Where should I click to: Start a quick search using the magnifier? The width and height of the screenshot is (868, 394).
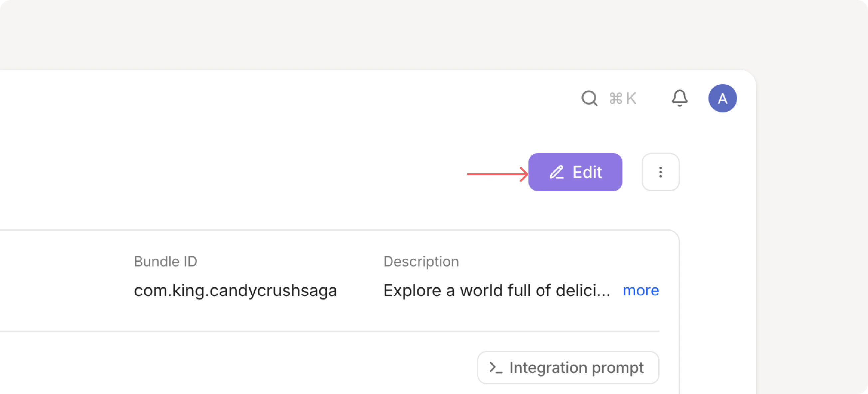(589, 98)
